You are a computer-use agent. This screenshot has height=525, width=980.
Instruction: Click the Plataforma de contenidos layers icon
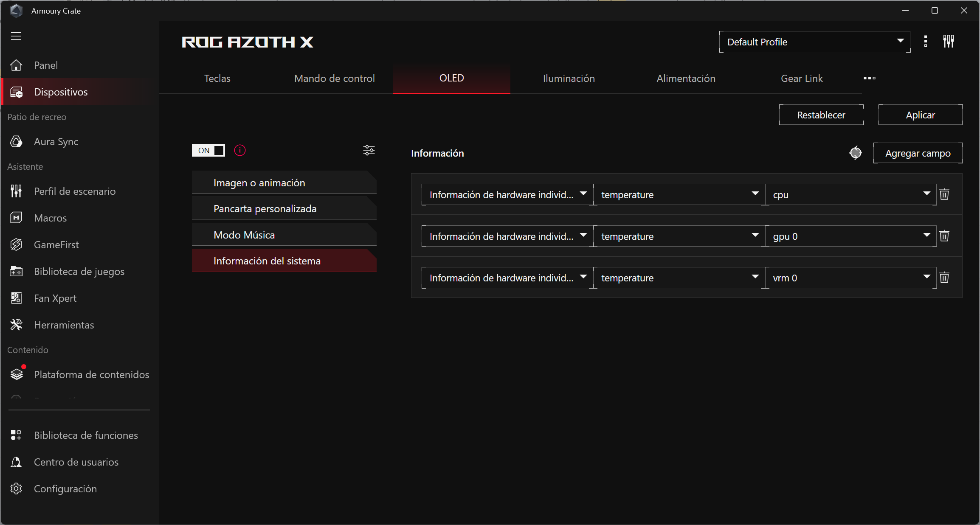(x=17, y=374)
